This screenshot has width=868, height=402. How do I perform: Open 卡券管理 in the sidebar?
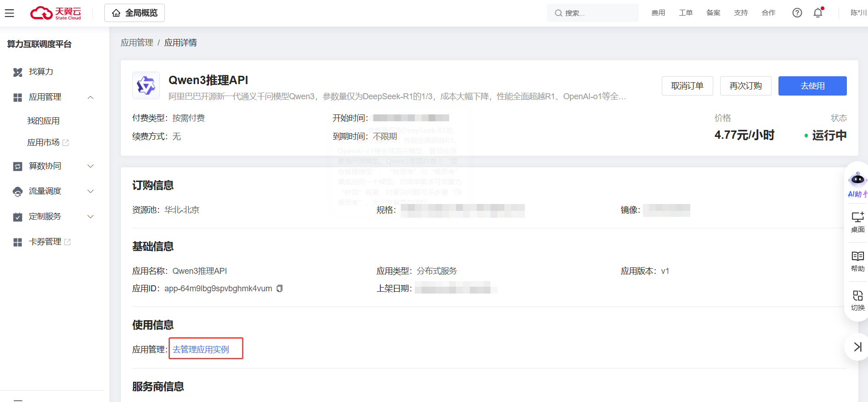[45, 242]
